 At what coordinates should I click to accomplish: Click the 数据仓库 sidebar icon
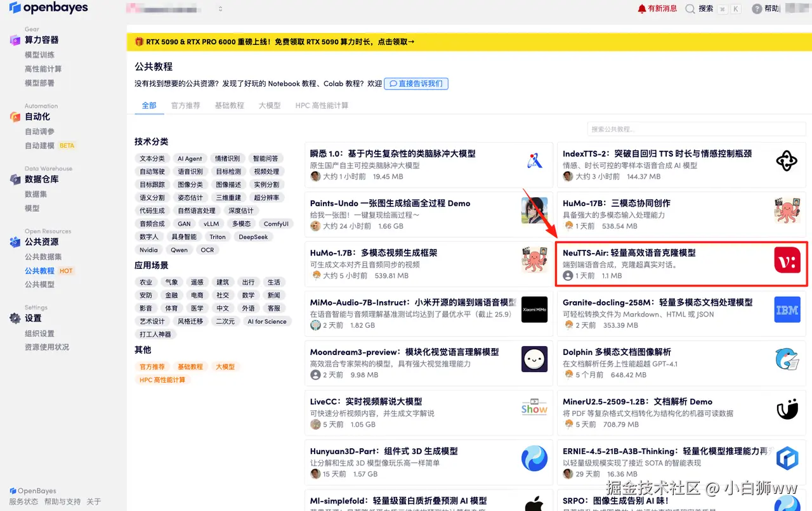click(x=15, y=179)
